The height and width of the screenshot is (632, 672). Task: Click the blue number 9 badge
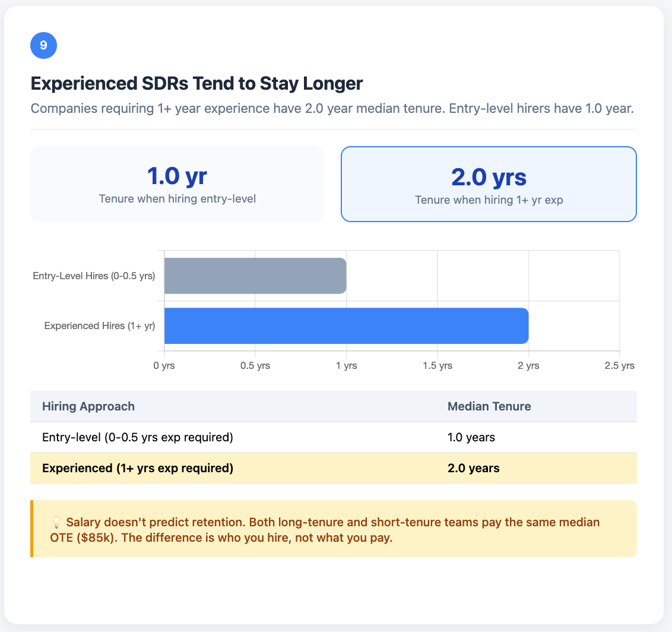(43, 46)
